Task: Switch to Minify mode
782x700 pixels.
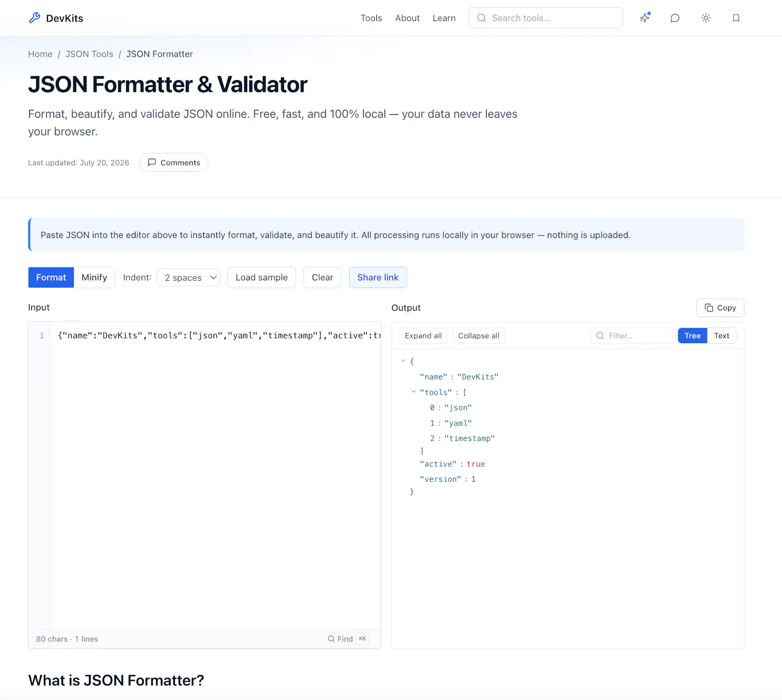Action: 94,277
